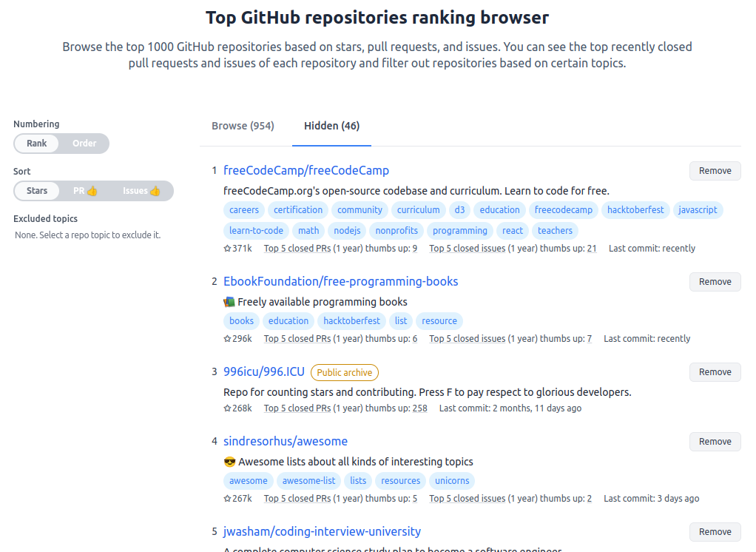Remove free-programming-books from hidden list
Viewport: 756px width, 552px height.
(715, 281)
